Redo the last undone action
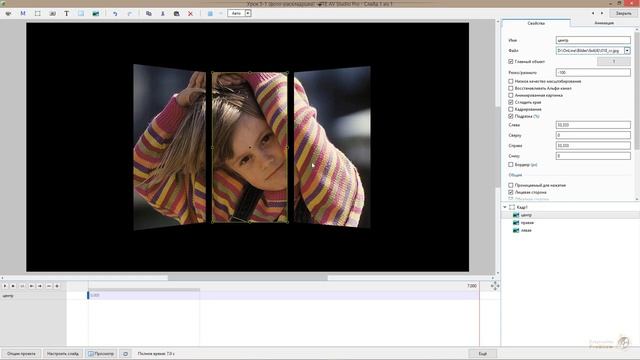 click(x=129, y=13)
